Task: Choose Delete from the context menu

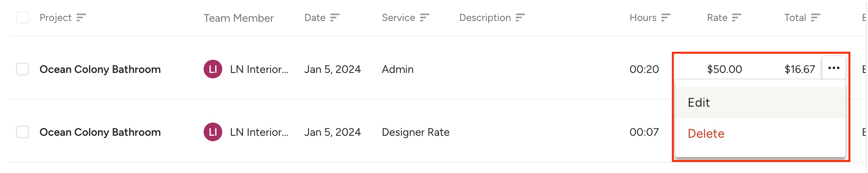Action: pyautogui.click(x=706, y=133)
